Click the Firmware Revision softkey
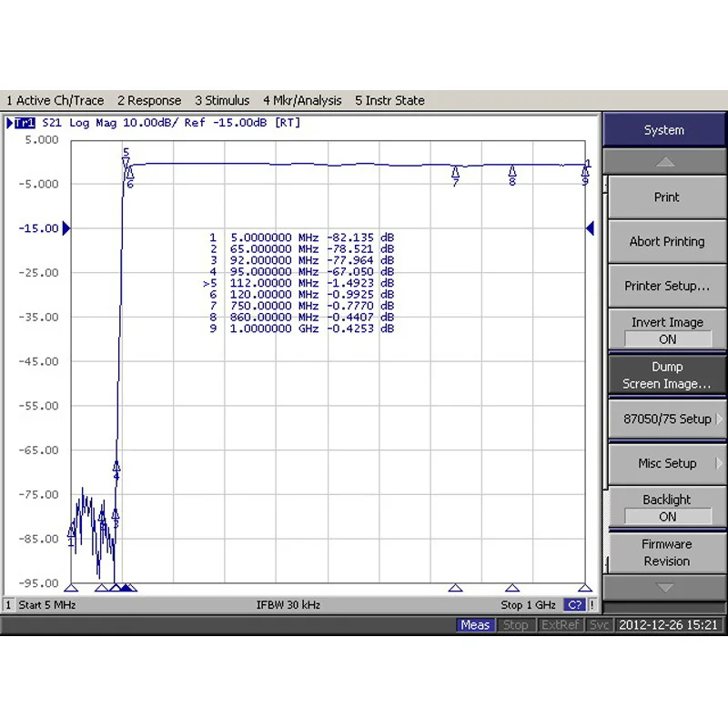The image size is (728, 728). (667, 552)
